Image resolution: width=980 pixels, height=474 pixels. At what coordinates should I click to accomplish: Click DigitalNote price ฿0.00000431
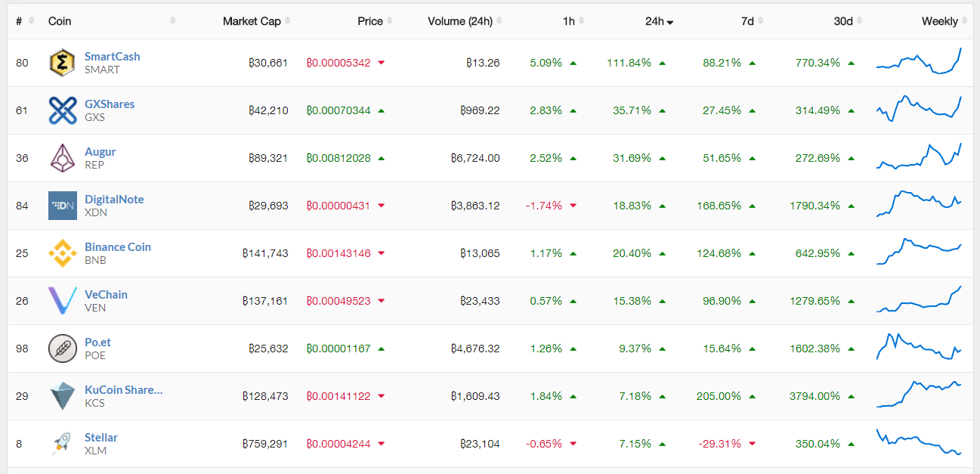[339, 206]
